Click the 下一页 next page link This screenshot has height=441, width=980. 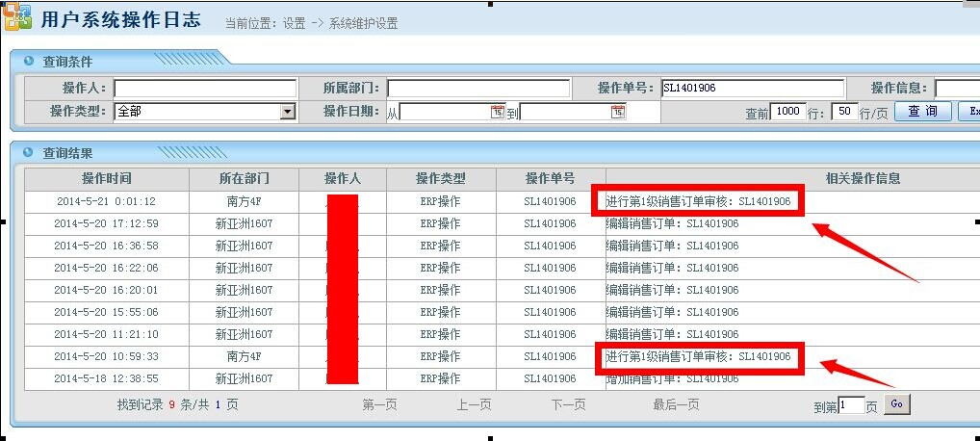pos(568,405)
